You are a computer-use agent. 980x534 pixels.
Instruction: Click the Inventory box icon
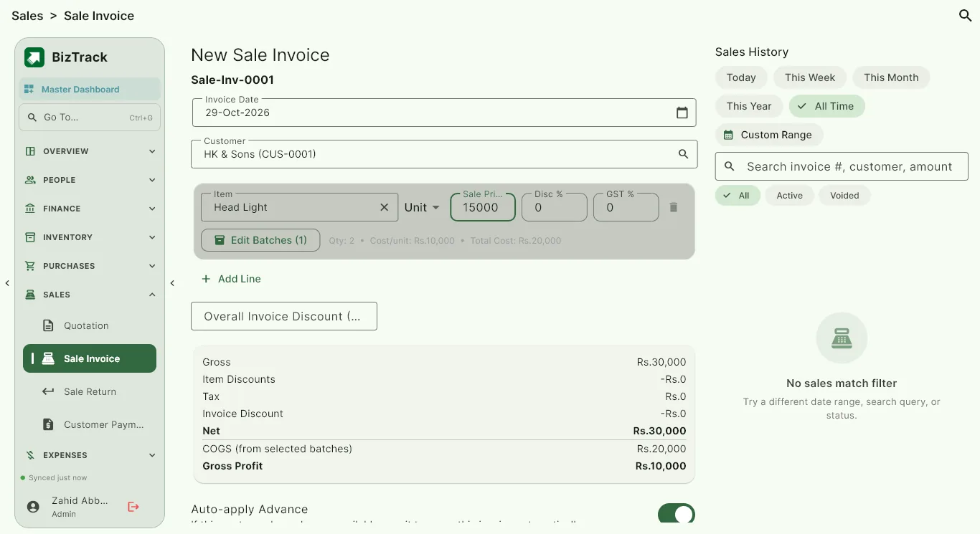point(30,237)
